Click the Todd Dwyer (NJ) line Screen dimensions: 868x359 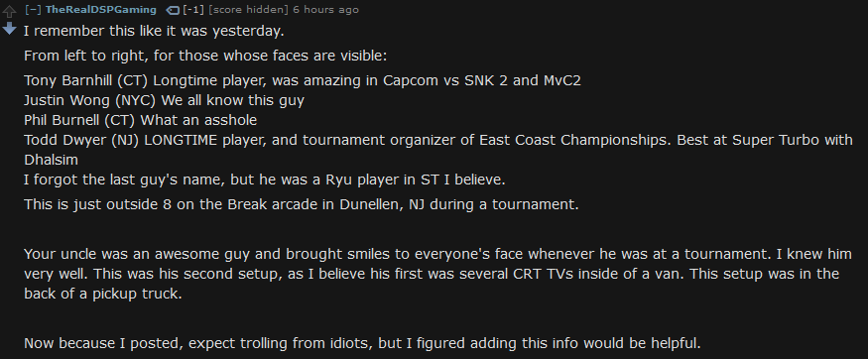(x=438, y=140)
